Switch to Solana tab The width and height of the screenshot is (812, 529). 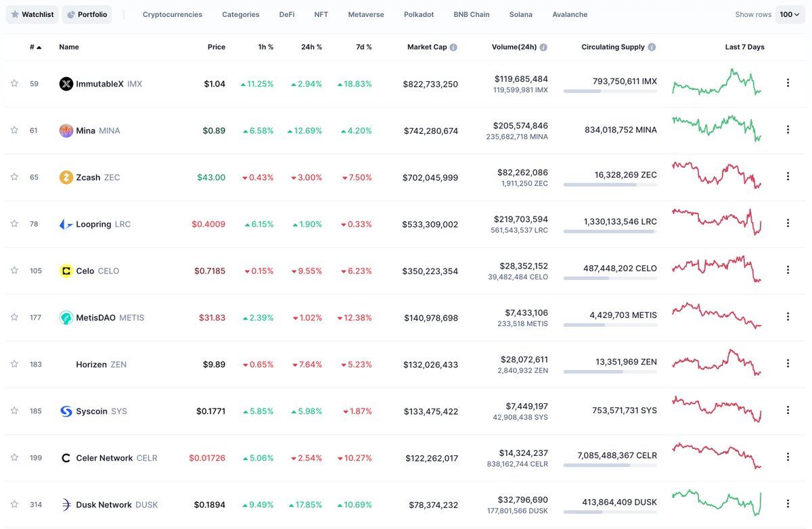point(521,14)
